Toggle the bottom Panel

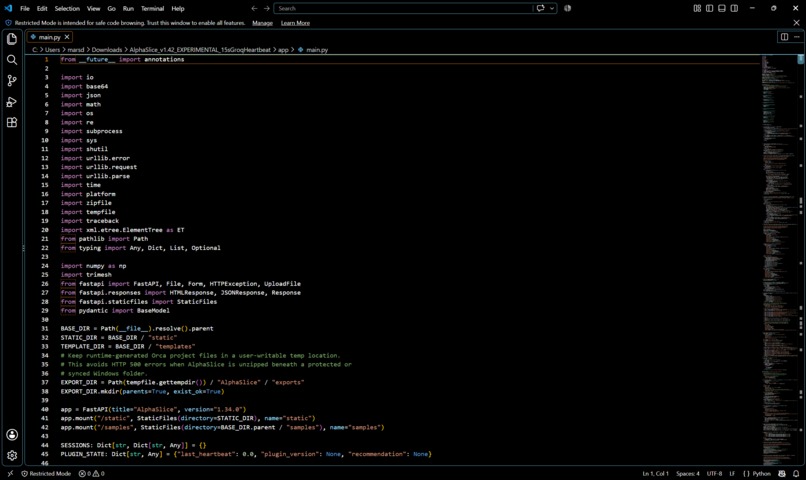(722, 8)
